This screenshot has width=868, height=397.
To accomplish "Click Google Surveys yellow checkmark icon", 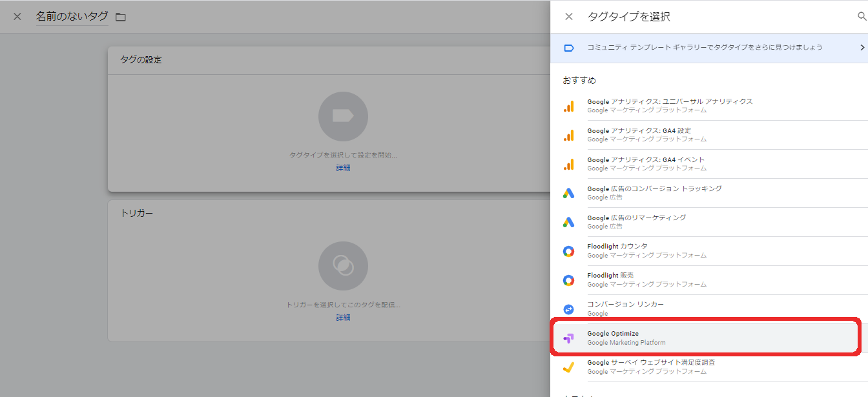I will [568, 367].
